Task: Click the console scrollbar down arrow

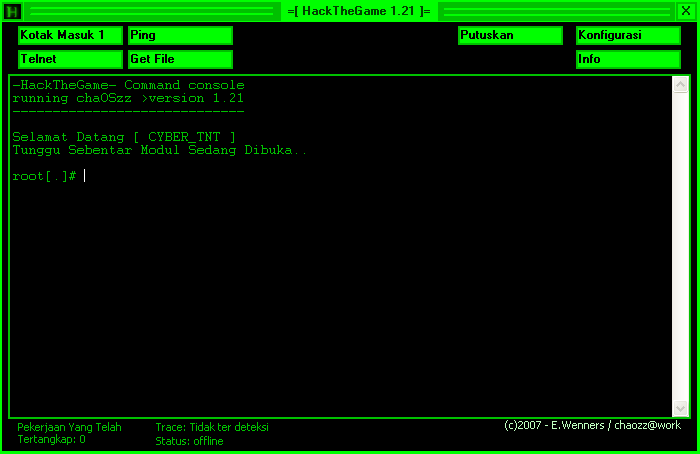Action: (x=680, y=408)
